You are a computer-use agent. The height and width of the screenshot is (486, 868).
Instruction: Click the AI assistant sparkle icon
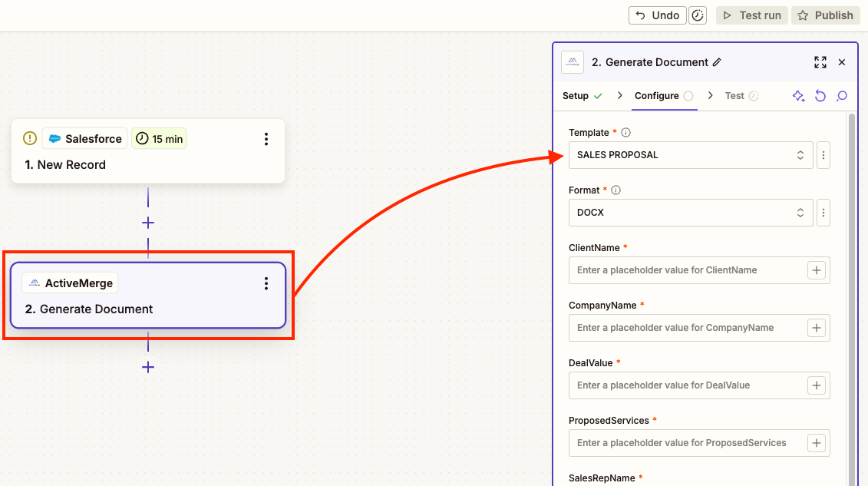[x=798, y=96]
